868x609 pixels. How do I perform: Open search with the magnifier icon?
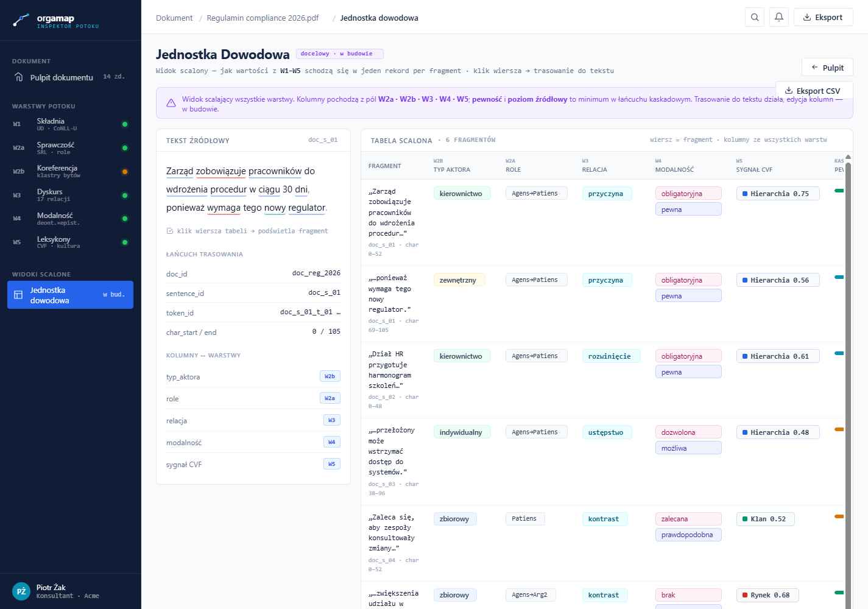click(755, 17)
